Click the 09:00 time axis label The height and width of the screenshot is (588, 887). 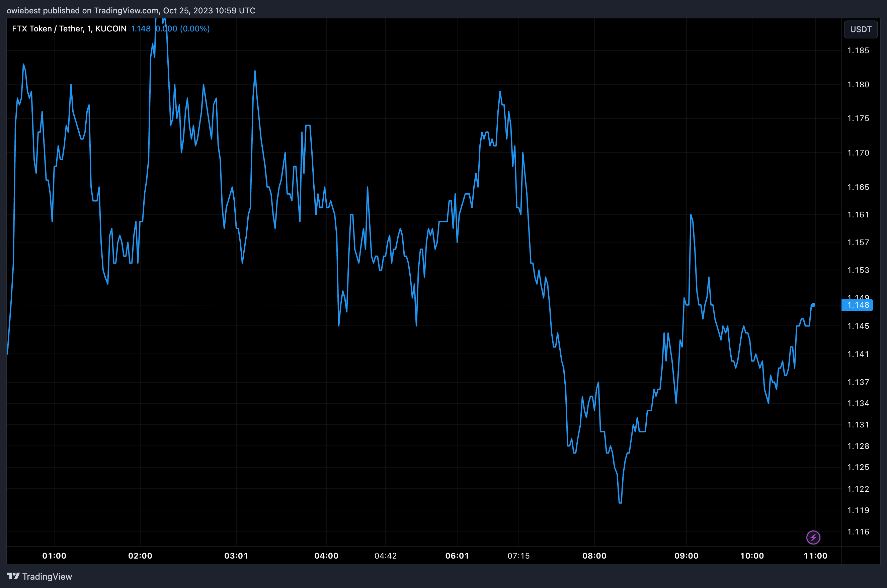[x=687, y=556]
